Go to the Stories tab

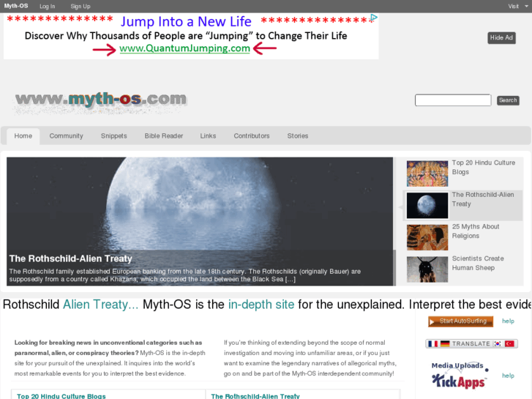(x=298, y=136)
